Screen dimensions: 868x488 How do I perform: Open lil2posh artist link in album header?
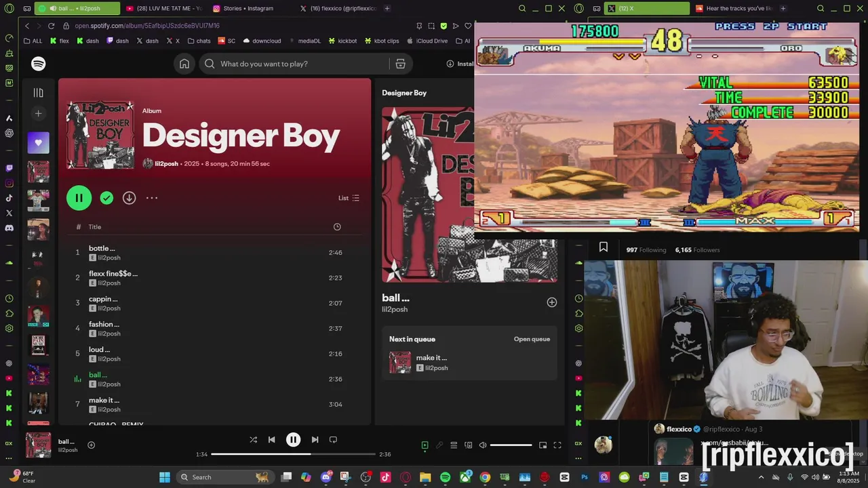click(166, 163)
